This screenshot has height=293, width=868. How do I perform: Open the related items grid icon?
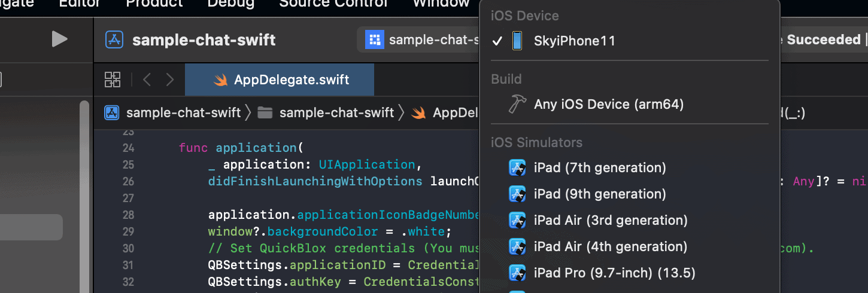coord(113,80)
